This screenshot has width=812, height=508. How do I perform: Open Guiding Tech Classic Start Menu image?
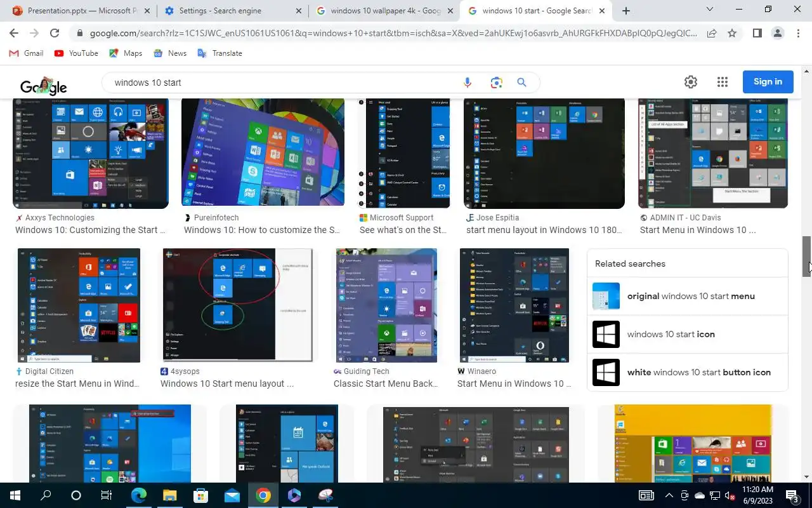click(386, 305)
